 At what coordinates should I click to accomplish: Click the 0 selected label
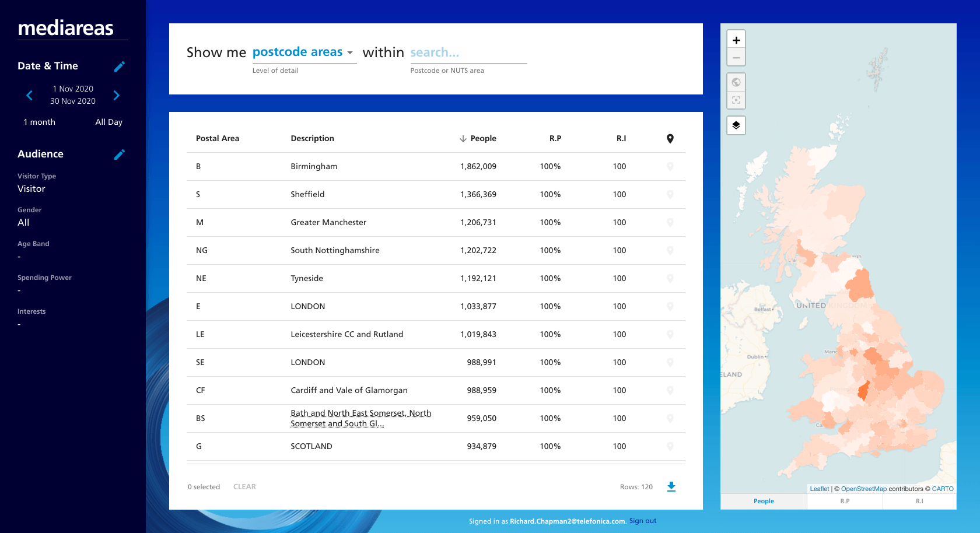(204, 487)
